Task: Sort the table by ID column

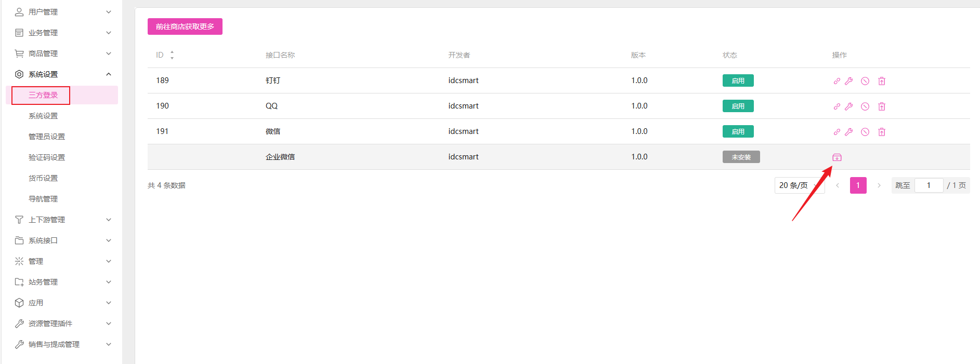Action: coord(172,55)
